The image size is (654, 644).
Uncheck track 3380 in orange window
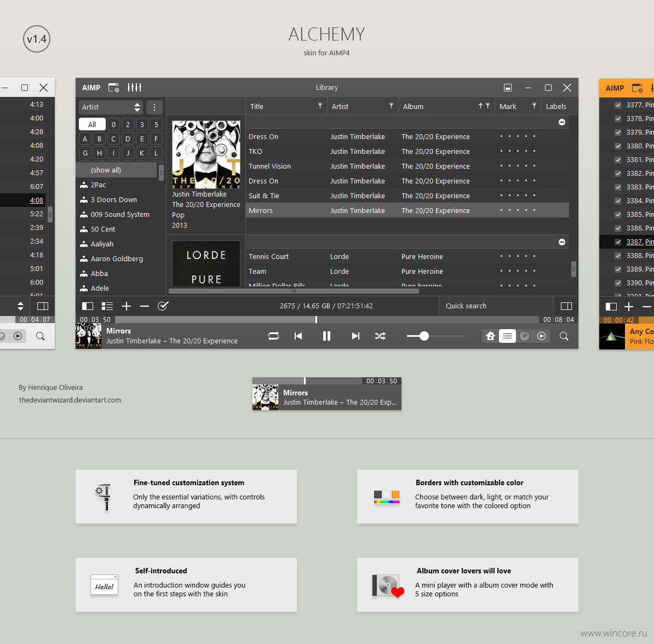[618, 146]
